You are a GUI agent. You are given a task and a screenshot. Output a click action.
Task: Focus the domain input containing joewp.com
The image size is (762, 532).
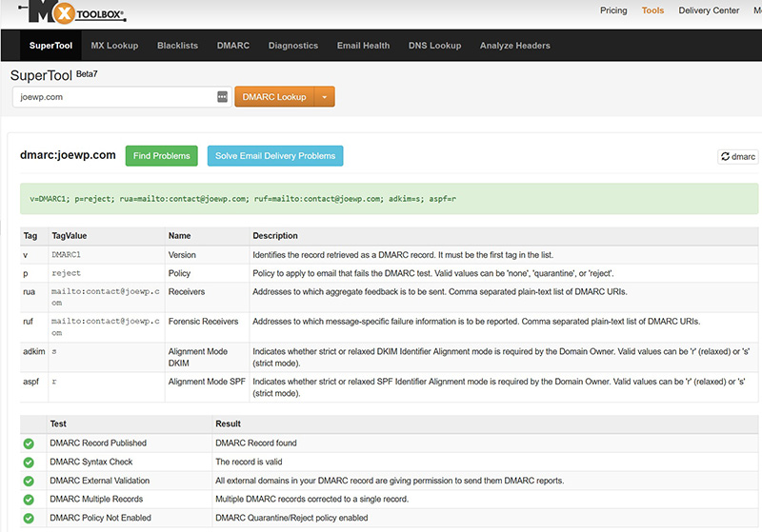[114, 97]
